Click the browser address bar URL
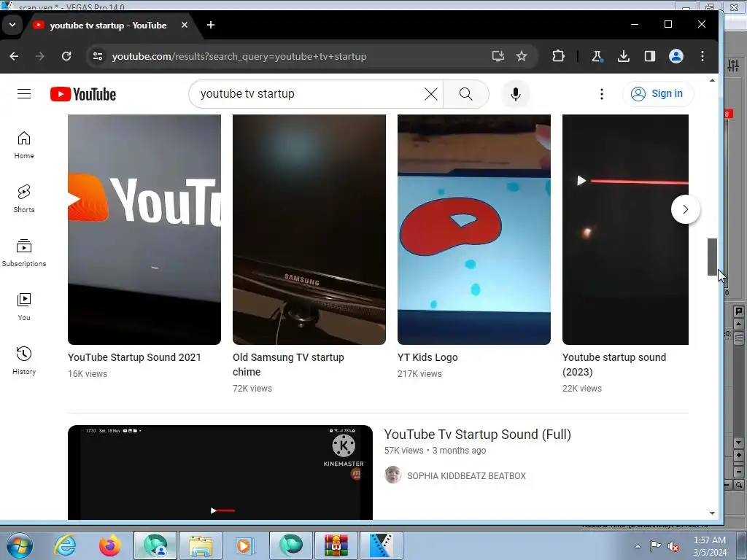Image resolution: width=747 pixels, height=560 pixels. click(x=239, y=56)
